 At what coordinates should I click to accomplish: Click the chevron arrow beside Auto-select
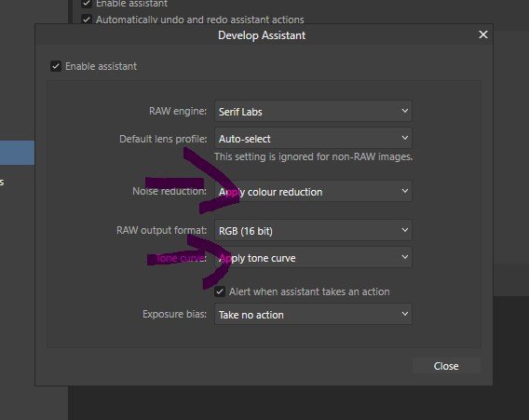(405, 138)
